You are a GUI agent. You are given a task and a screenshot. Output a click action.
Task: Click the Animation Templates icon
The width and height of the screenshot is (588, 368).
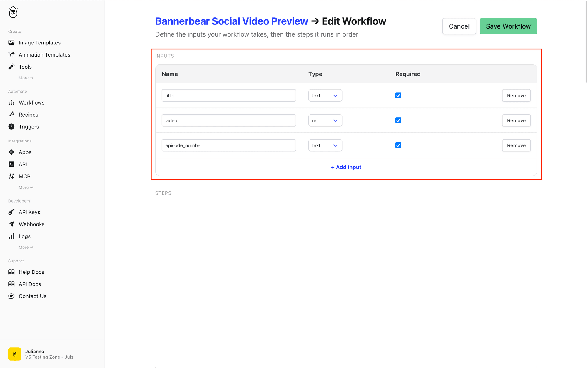(11, 55)
